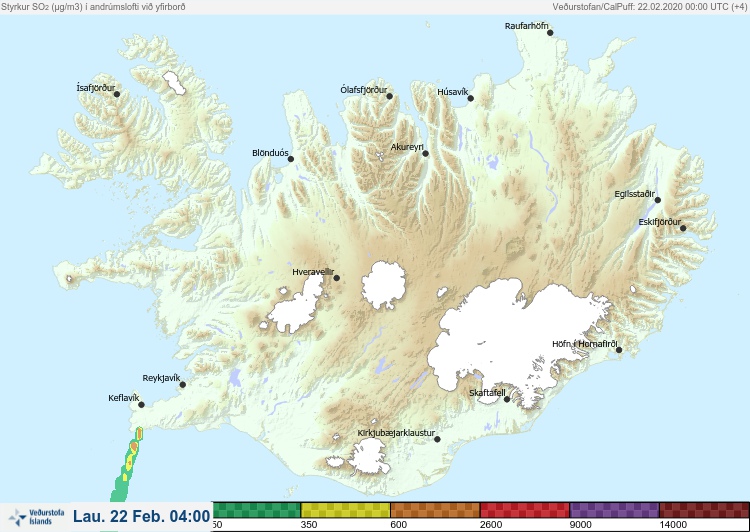Click the Kirkjubæjarklaustur station dot

(437, 439)
